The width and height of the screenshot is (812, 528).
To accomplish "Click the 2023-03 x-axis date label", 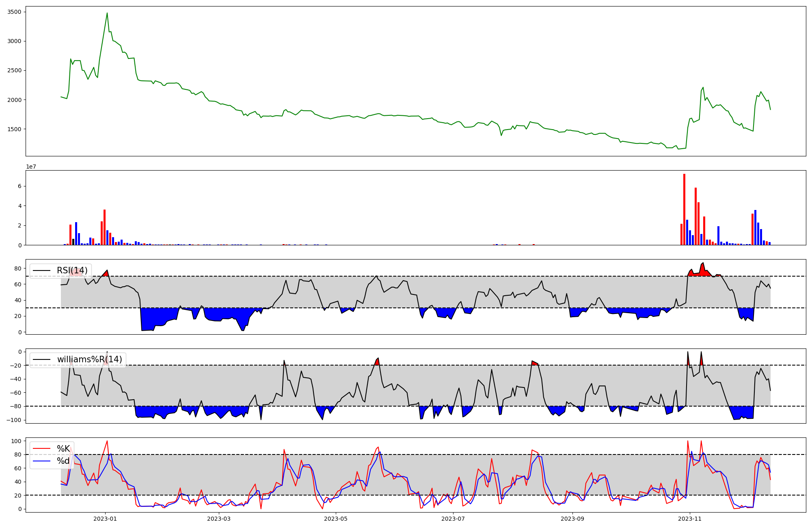I will pyautogui.click(x=219, y=519).
